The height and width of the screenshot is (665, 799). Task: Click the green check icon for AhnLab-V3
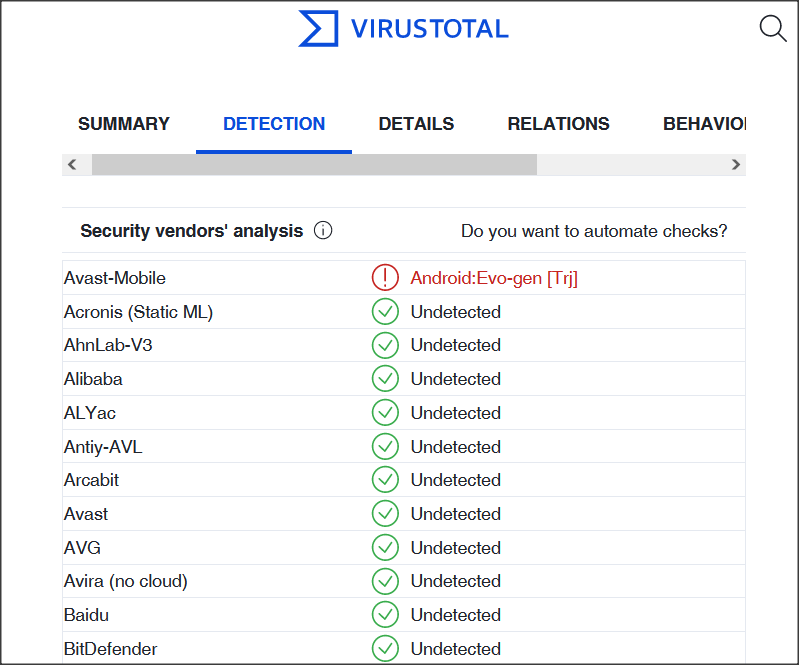tap(385, 345)
